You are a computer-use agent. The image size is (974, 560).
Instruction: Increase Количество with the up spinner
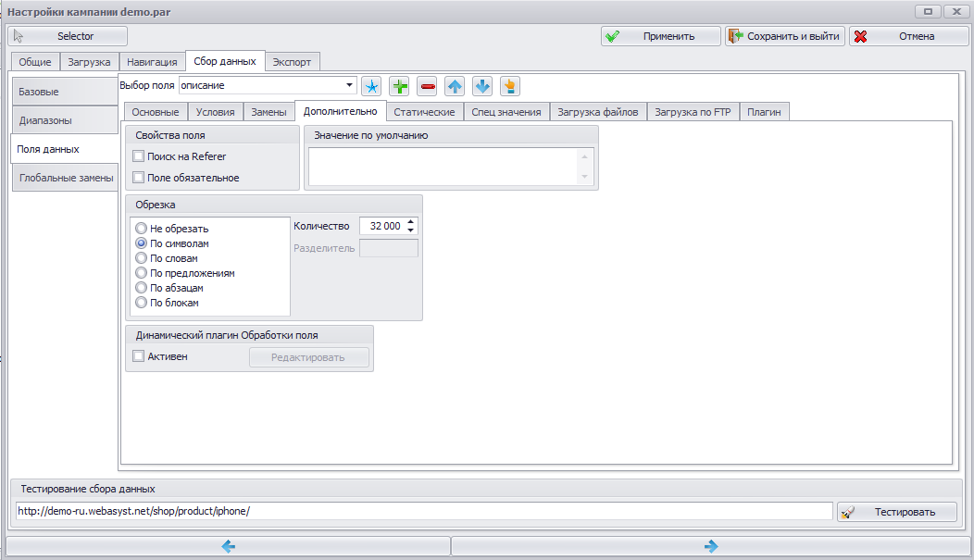click(x=410, y=222)
